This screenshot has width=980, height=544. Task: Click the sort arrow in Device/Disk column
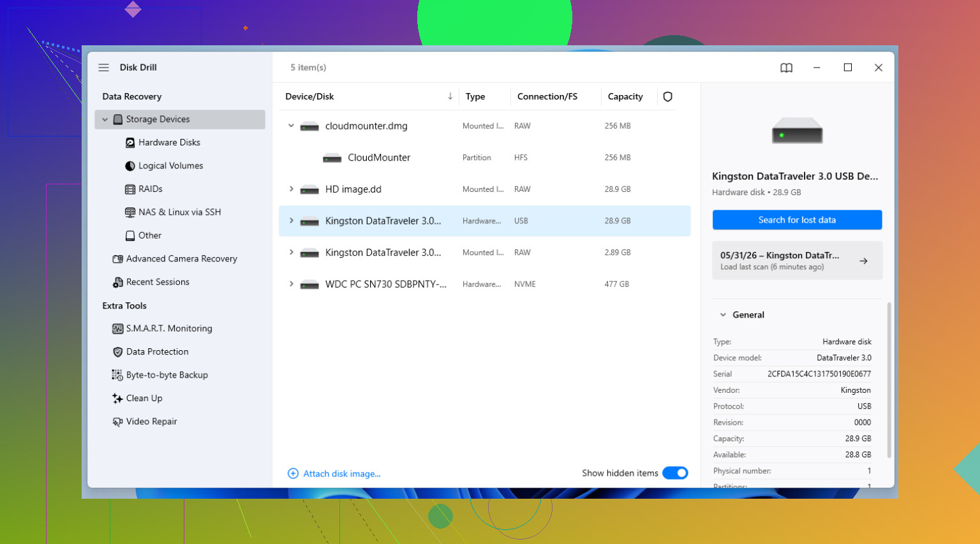[x=450, y=96]
